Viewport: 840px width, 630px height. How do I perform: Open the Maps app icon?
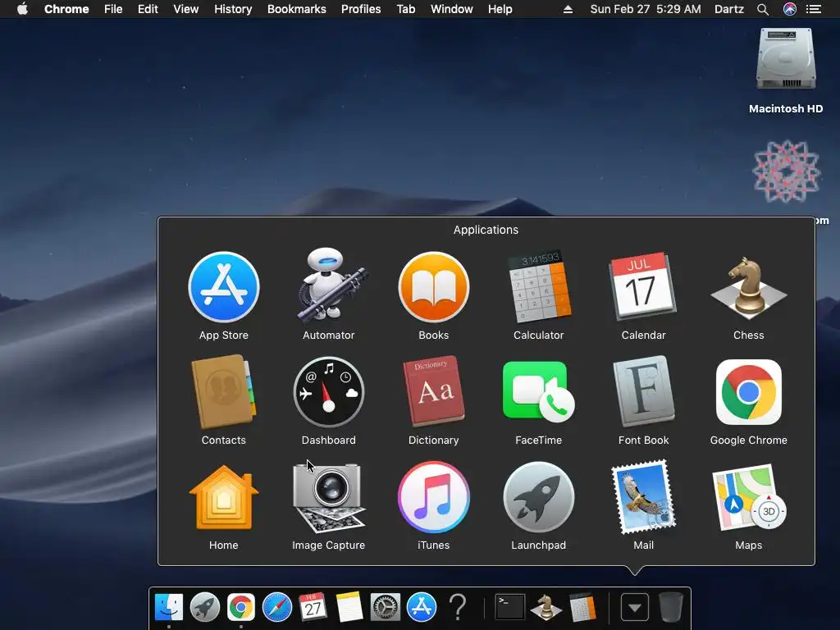(748, 497)
